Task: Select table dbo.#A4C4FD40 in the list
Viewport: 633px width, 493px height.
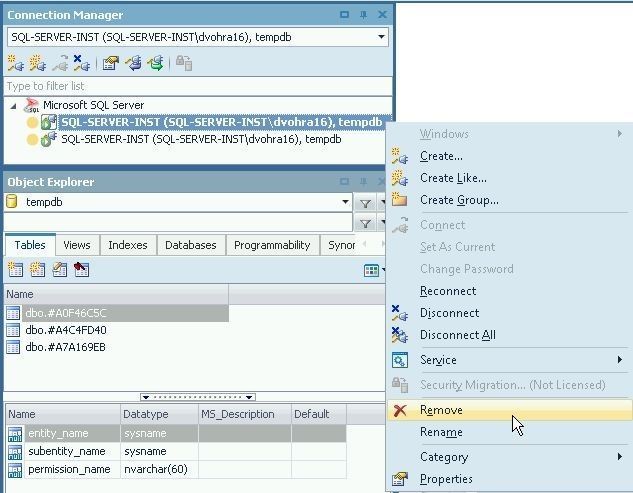Action: pos(66,330)
